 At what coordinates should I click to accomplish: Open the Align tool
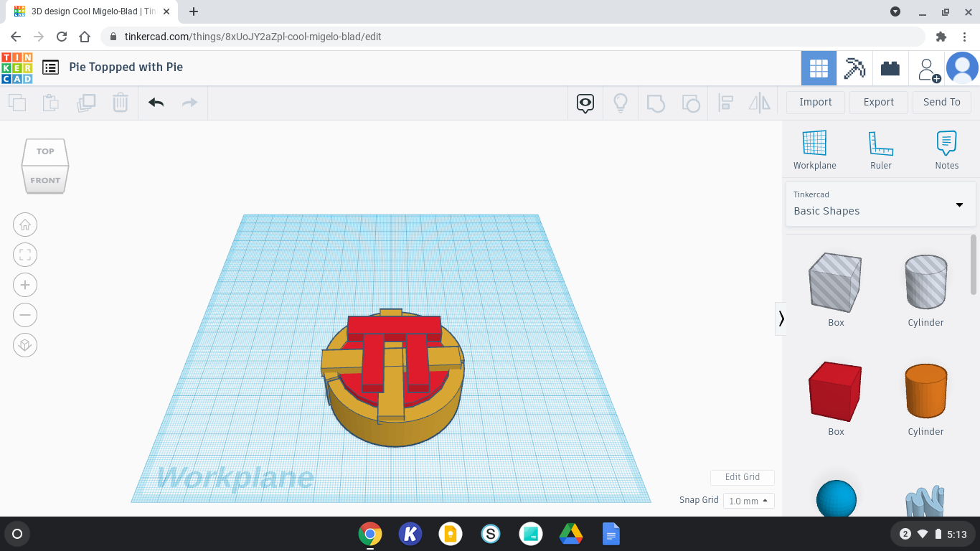coord(725,103)
